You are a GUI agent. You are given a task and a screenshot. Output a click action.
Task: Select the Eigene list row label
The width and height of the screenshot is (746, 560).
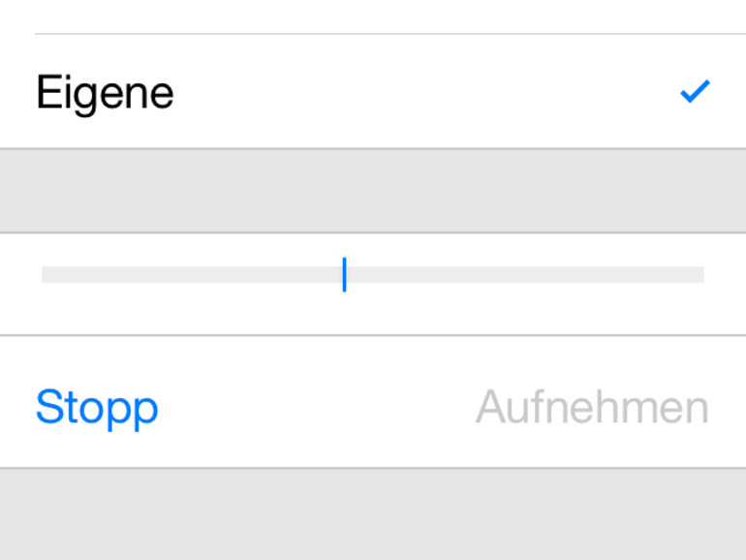click(x=105, y=93)
